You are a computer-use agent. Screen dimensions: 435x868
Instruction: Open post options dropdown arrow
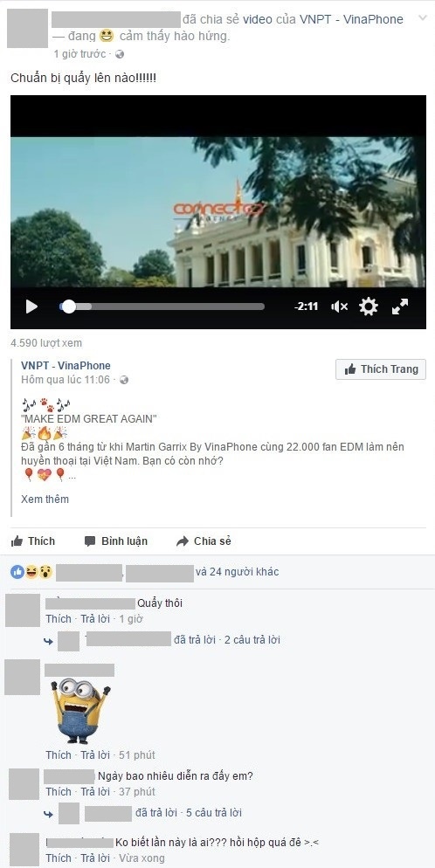pyautogui.click(x=422, y=18)
